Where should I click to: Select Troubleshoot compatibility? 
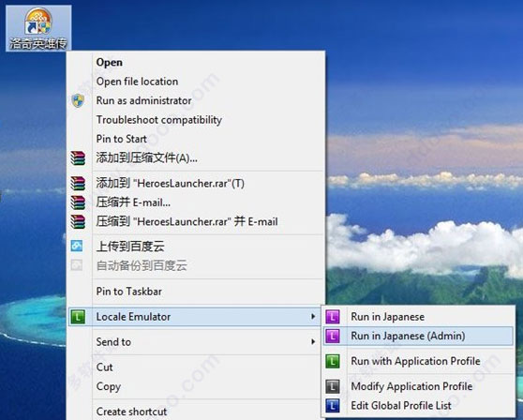[x=195, y=119]
